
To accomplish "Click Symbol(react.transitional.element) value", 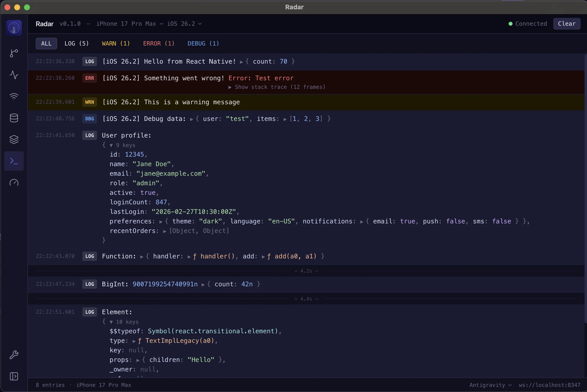I will tap(213, 331).
